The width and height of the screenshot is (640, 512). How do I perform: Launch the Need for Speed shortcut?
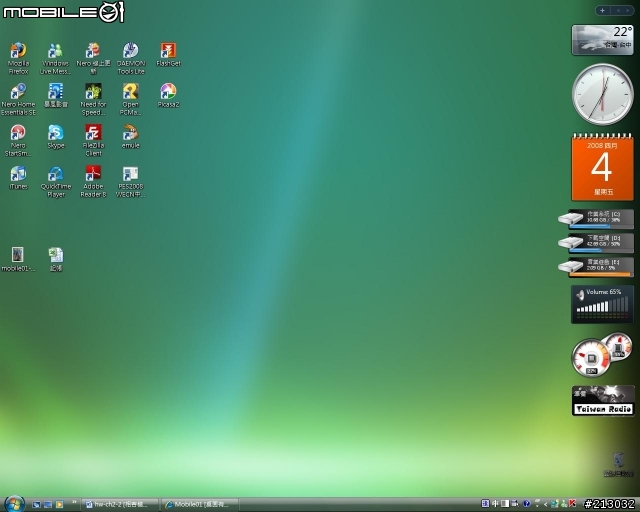pos(93,99)
